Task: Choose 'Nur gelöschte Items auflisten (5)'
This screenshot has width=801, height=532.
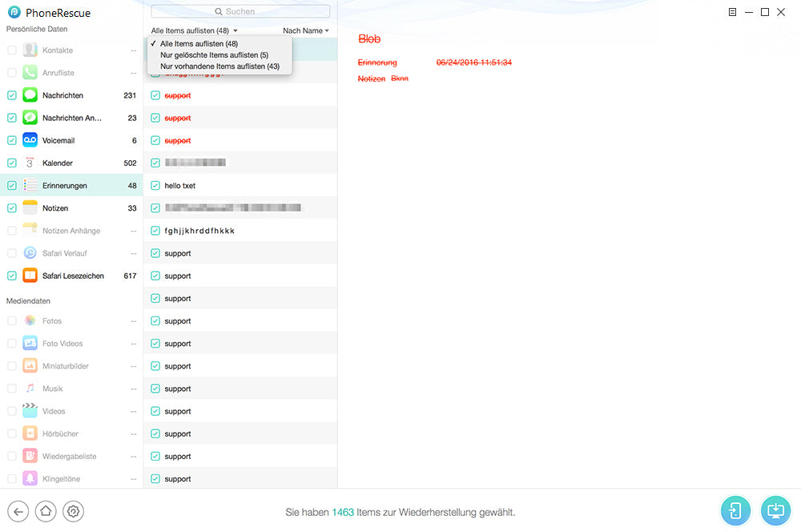Action: [214, 55]
